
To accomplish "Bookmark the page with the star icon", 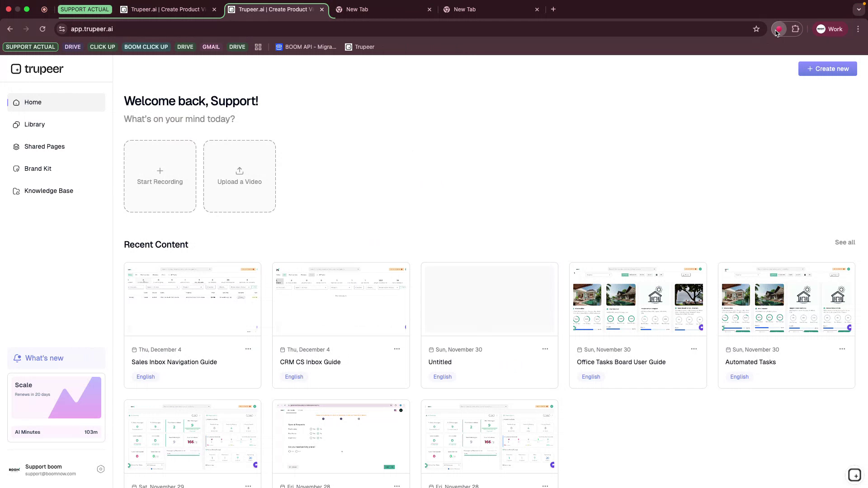I will click(x=757, y=29).
